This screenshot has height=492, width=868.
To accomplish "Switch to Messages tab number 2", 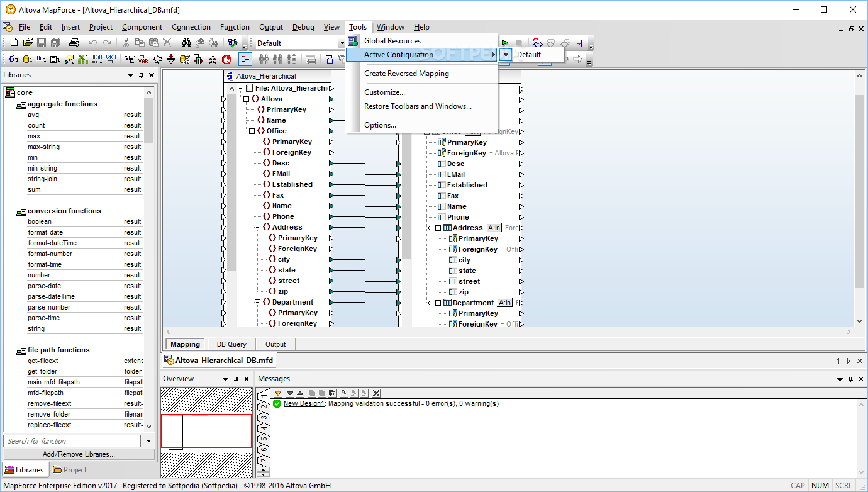I will pyautogui.click(x=264, y=406).
